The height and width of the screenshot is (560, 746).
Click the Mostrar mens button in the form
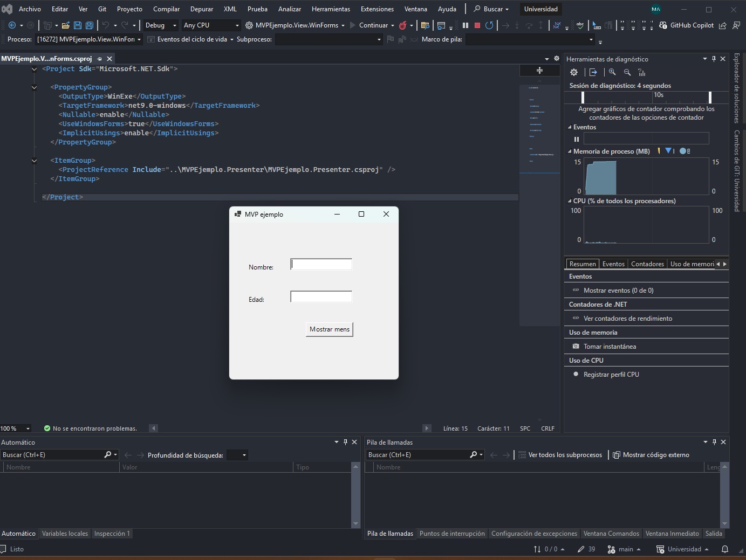click(x=330, y=329)
